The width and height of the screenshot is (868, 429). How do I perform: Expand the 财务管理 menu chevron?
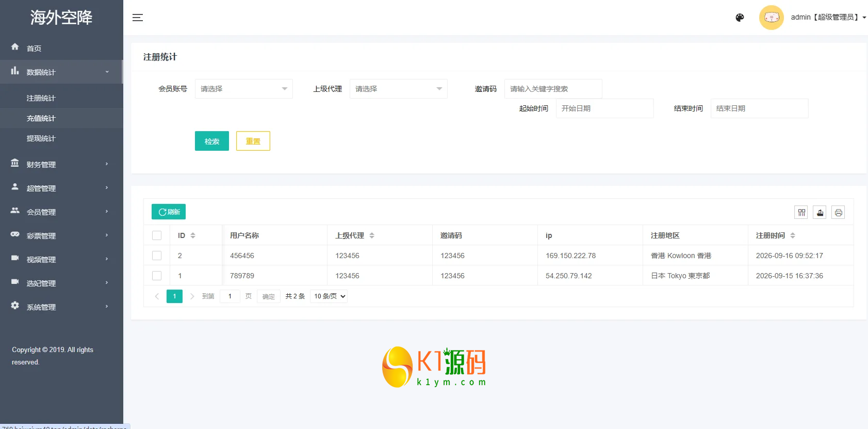(107, 164)
